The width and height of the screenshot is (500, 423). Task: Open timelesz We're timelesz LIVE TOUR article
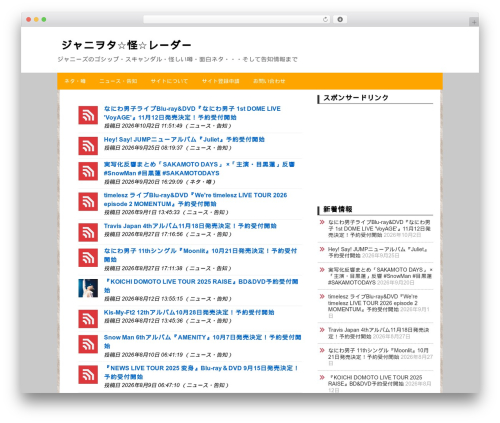click(x=195, y=199)
